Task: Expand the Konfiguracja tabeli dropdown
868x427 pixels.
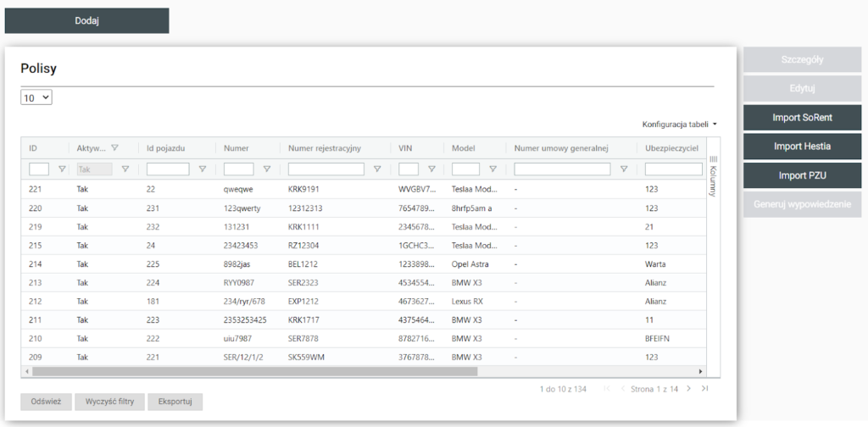Action: (680, 125)
